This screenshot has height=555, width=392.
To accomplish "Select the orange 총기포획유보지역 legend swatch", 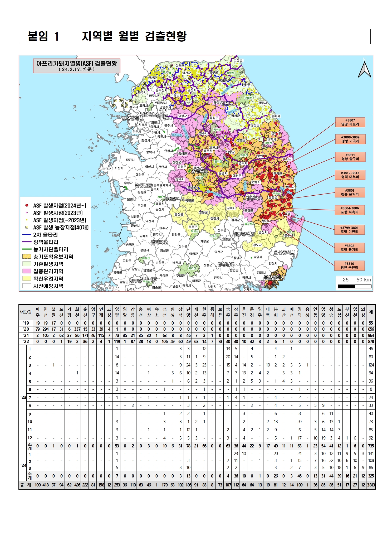I will (x=27, y=257).
